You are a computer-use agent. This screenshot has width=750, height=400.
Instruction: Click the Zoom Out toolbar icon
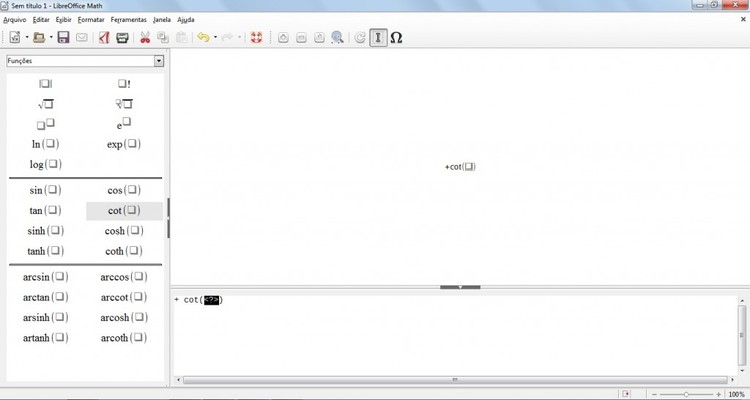point(301,37)
